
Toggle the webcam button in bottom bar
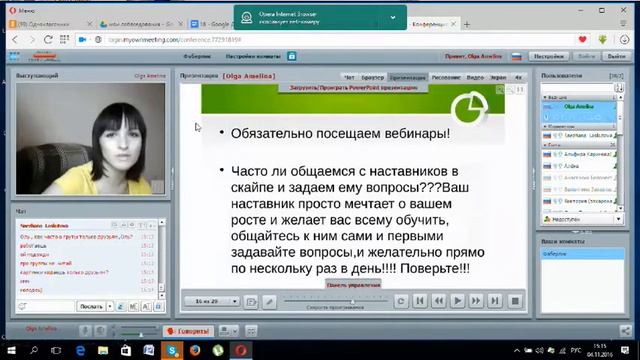pyautogui.click(x=100, y=331)
